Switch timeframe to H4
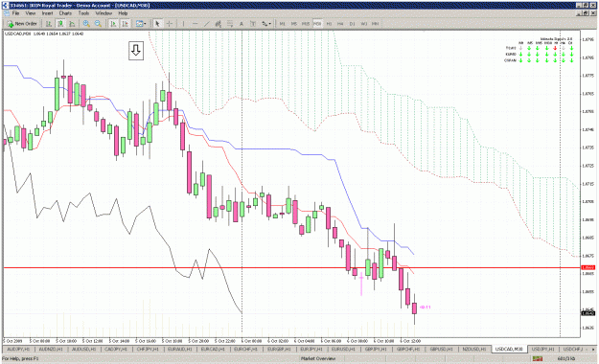This screenshot has width=599, height=364. point(340,24)
